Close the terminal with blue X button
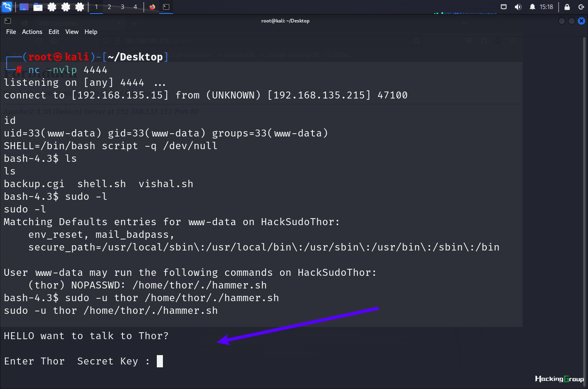 coord(581,21)
